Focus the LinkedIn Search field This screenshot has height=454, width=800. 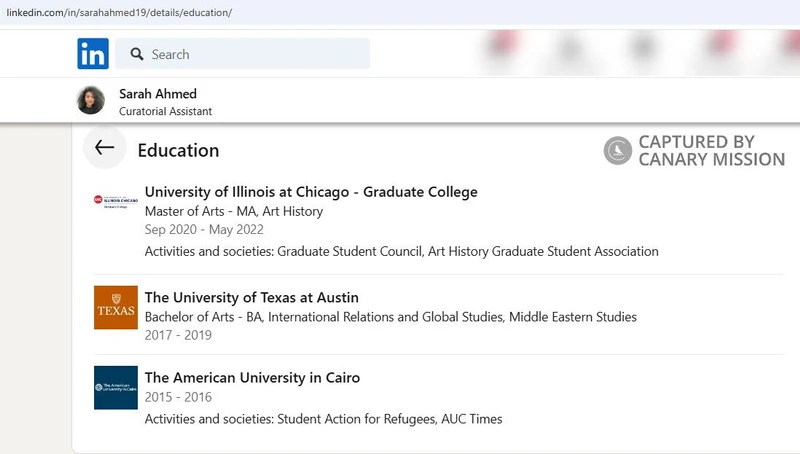242,54
